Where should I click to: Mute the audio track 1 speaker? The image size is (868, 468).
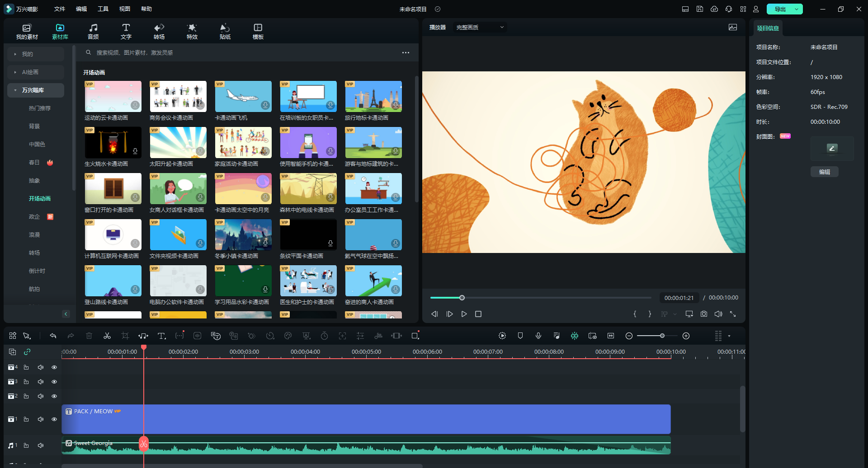[x=41, y=445]
